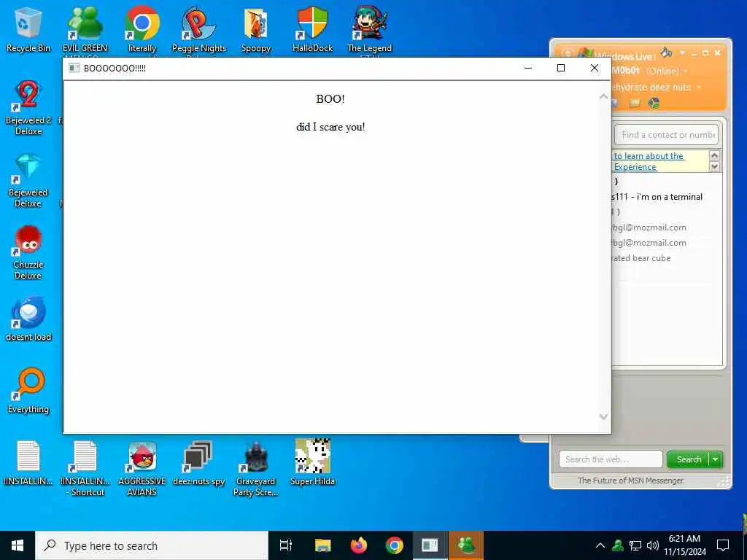Select the Spoopy folder icon
This screenshot has width=747, height=560.
(256, 29)
